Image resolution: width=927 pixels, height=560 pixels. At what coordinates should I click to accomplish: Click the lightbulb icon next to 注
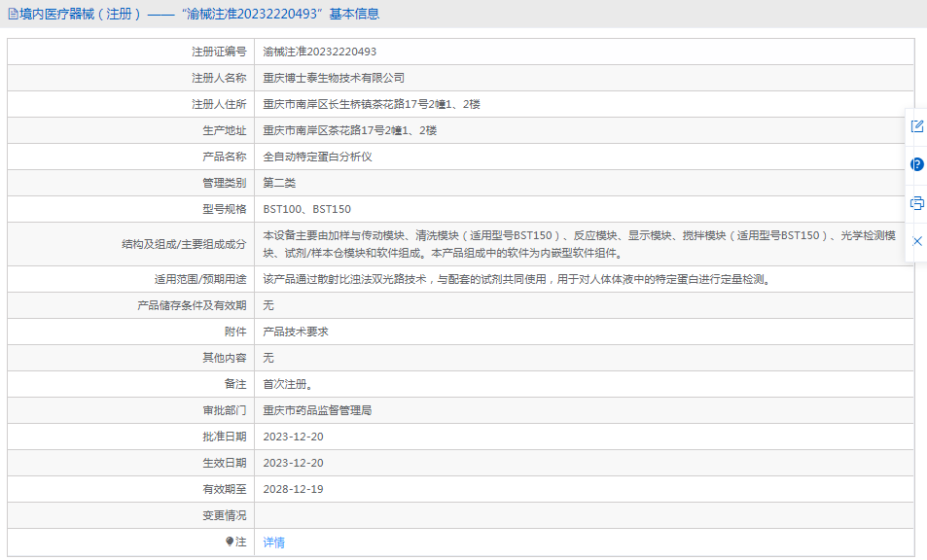[x=230, y=542]
